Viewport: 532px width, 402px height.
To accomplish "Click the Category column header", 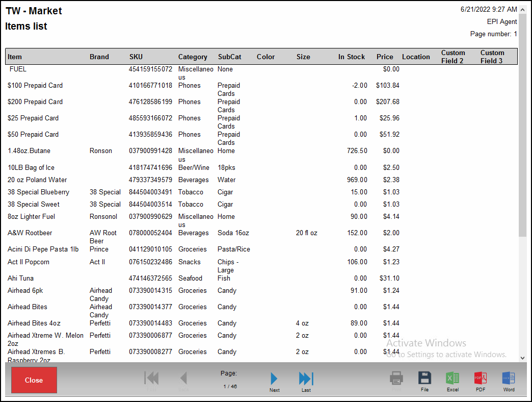I will (193, 57).
